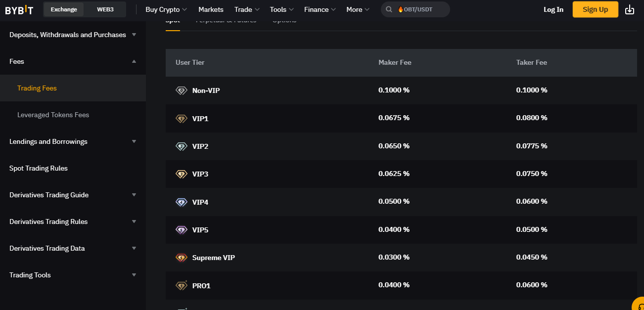Image resolution: width=644 pixels, height=310 pixels.
Task: Click the search magnifier icon
Action: (389, 9)
